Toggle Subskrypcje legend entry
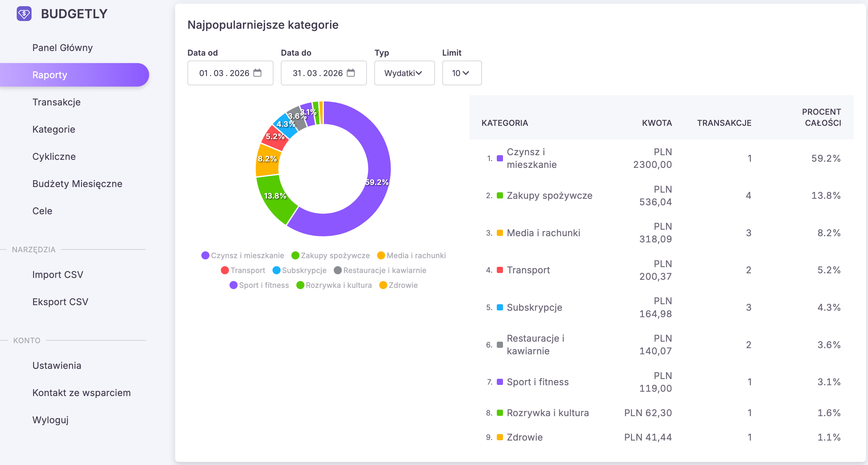The image size is (868, 465). tap(299, 271)
